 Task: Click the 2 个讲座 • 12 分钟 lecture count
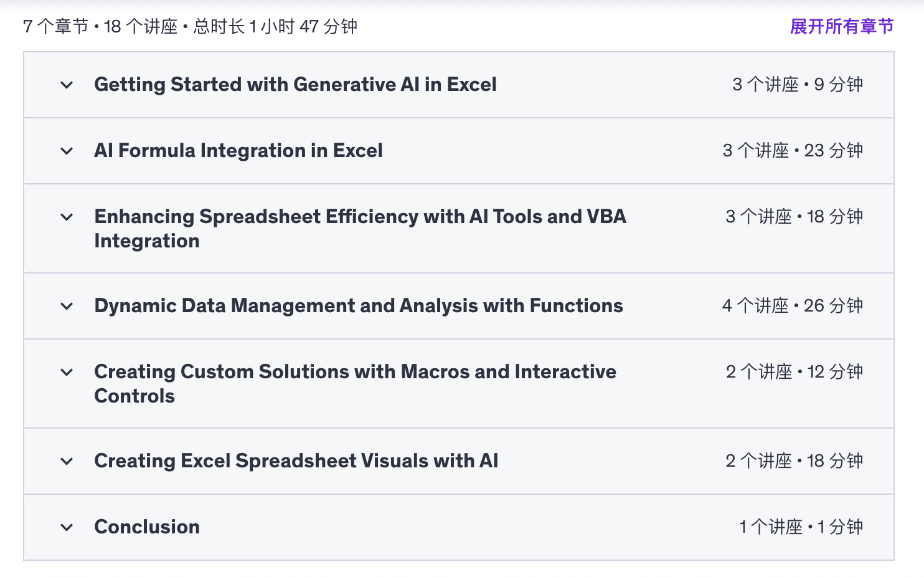click(794, 371)
